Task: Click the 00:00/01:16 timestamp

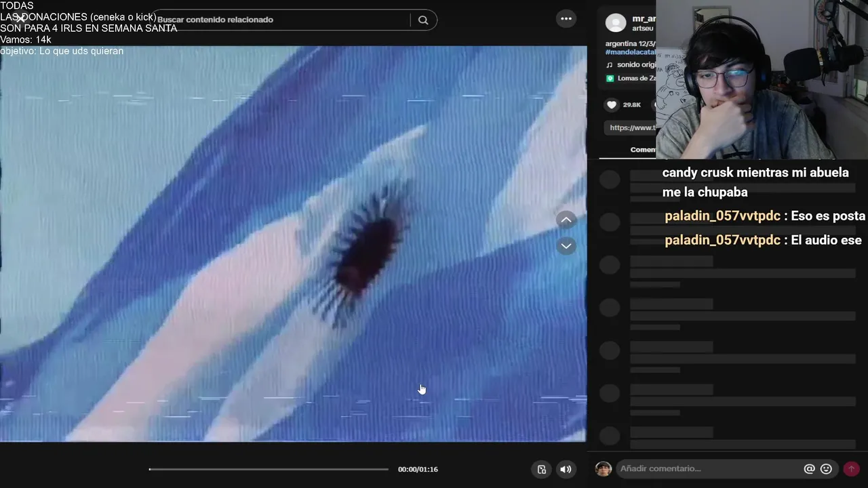Action: point(418,469)
